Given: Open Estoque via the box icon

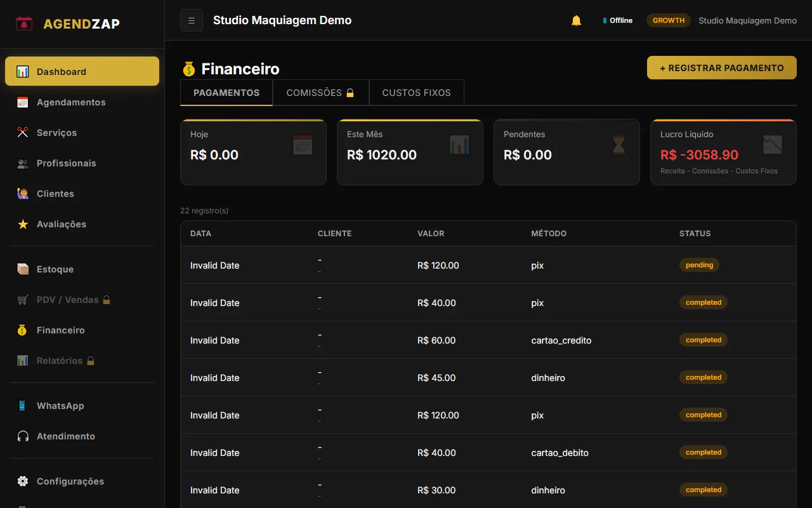Looking at the screenshot, I should pos(23,269).
